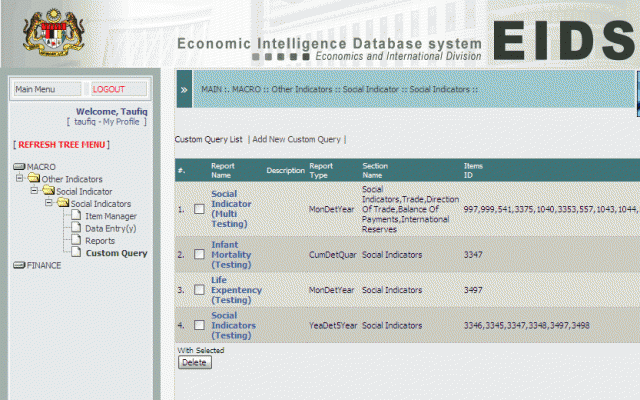The image size is (640, 400).
Task: Open Add New Custom Query link
Action: [296, 140]
